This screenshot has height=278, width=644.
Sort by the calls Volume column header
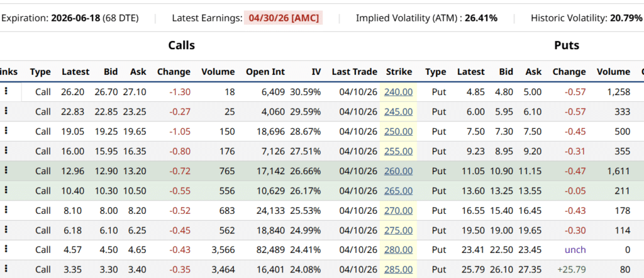218,72
